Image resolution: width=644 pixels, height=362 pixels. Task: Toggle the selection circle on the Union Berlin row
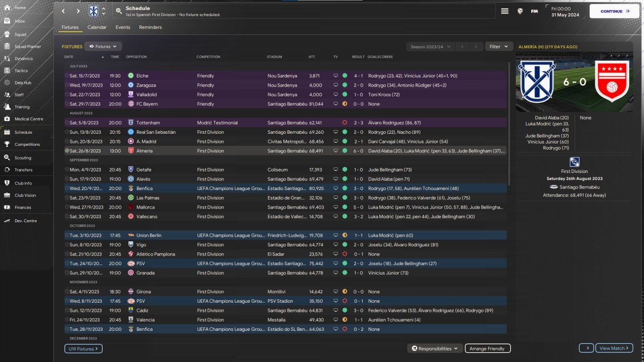[67, 235]
